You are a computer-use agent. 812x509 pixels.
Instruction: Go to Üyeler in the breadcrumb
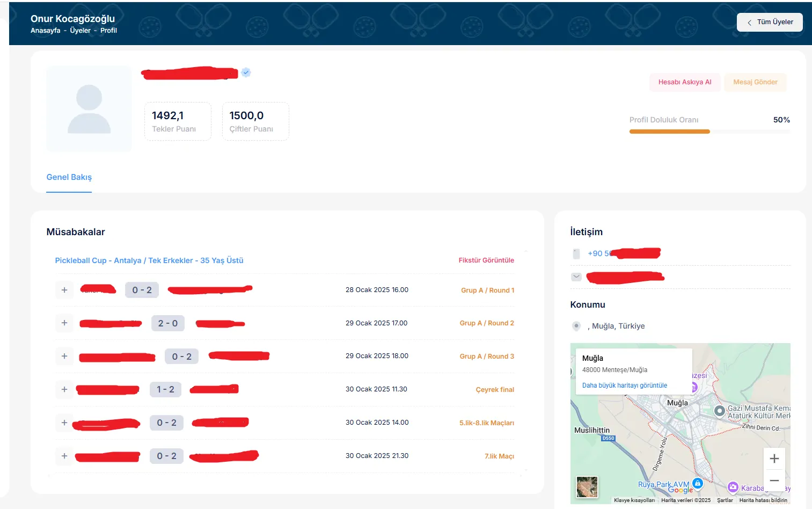click(80, 31)
